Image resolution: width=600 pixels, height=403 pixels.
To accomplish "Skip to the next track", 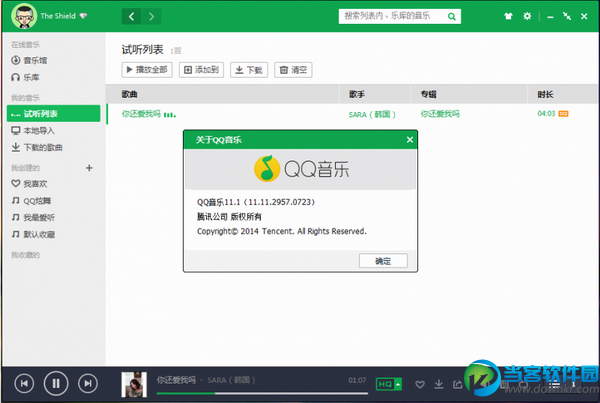I will (88, 383).
